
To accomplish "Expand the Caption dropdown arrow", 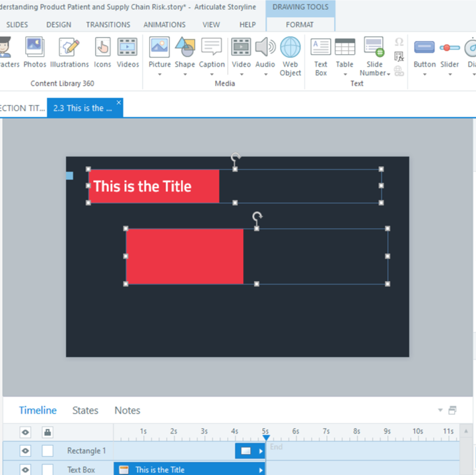I will click(x=211, y=75).
